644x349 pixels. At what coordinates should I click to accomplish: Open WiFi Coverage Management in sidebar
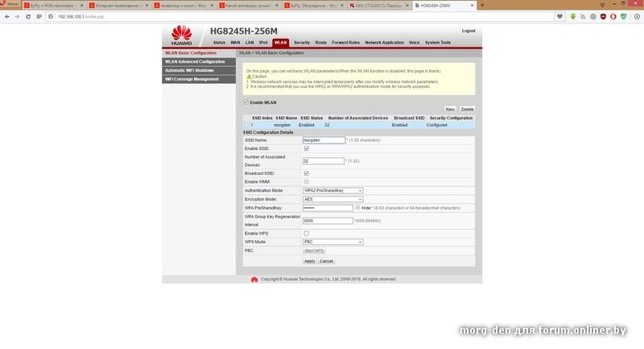coord(199,79)
